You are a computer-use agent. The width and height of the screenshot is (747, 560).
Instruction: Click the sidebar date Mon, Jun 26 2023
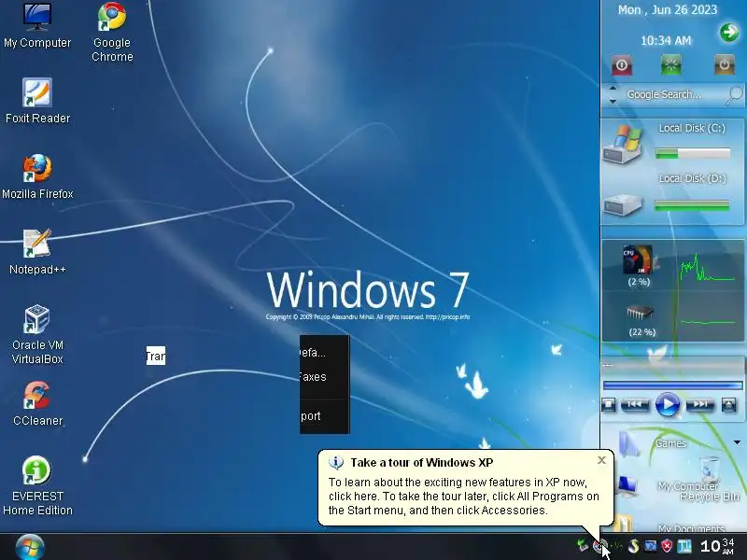668,9
